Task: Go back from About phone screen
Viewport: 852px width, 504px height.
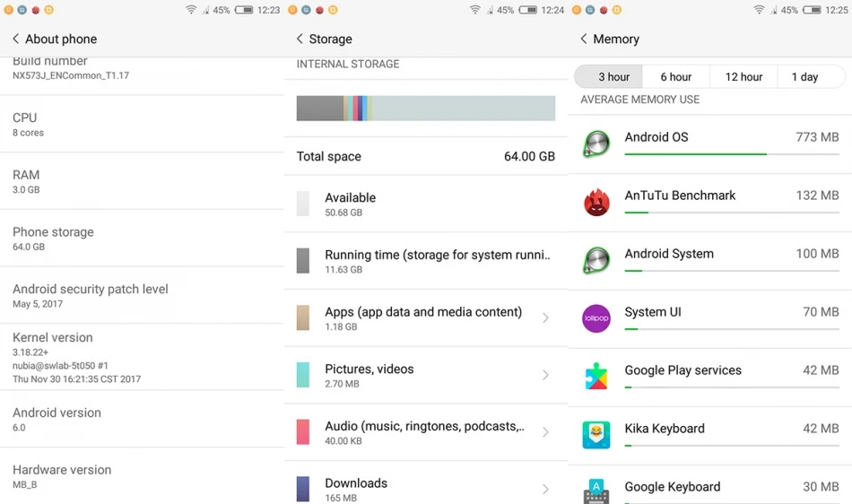Action: point(16,39)
